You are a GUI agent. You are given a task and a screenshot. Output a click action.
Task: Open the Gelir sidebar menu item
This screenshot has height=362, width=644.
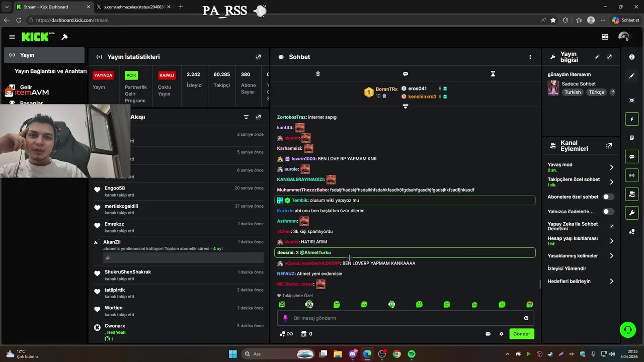pyautogui.click(x=26, y=87)
